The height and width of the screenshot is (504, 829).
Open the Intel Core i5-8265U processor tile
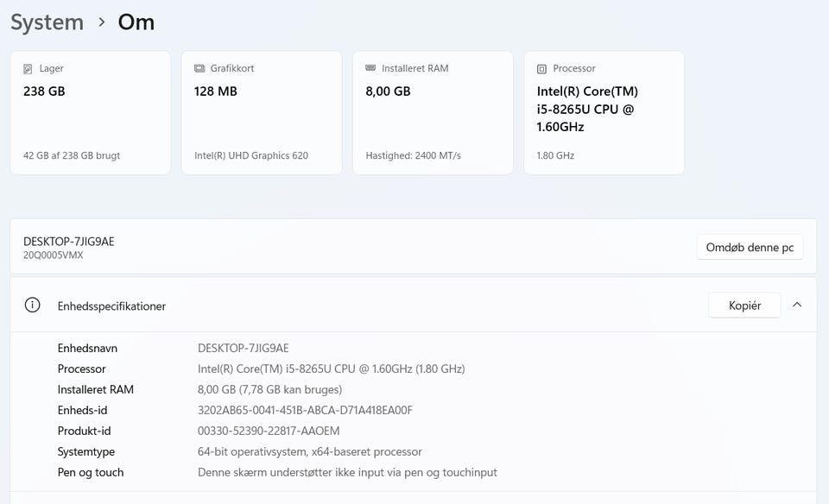[604, 113]
